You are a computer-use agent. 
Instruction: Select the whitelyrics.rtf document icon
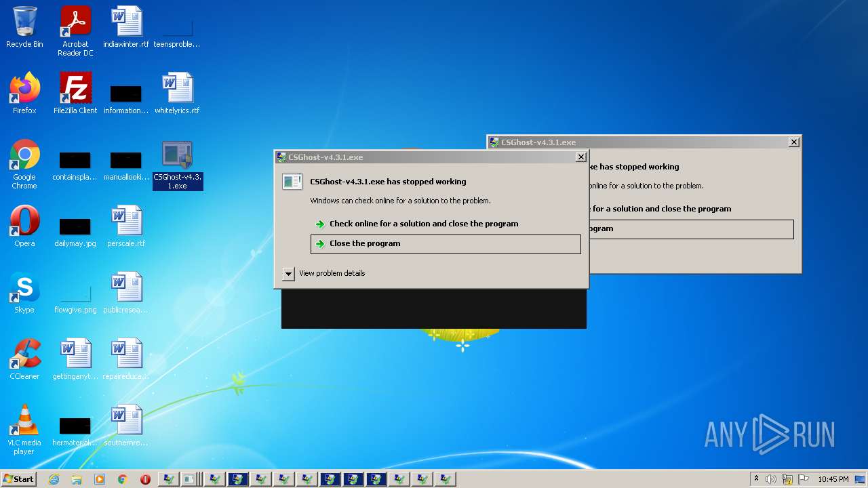[177, 94]
